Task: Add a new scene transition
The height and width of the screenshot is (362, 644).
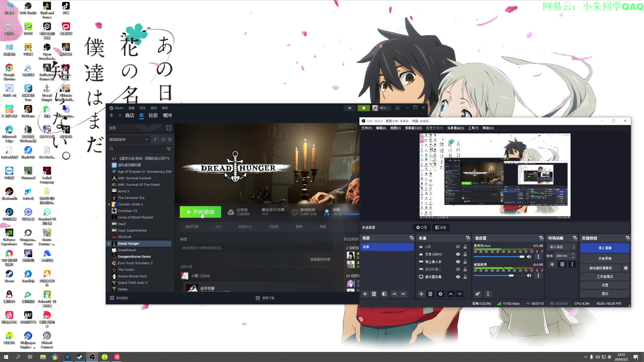Action: pos(552,264)
